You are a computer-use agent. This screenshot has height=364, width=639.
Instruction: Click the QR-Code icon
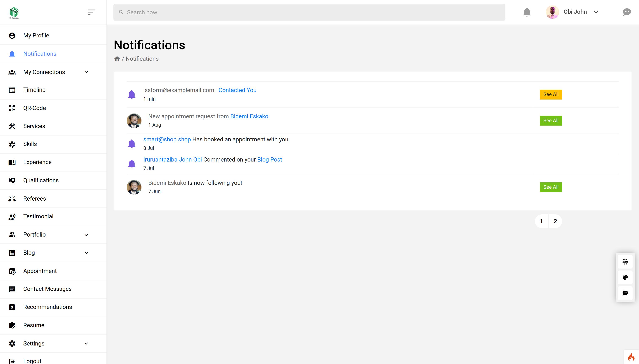click(x=12, y=108)
